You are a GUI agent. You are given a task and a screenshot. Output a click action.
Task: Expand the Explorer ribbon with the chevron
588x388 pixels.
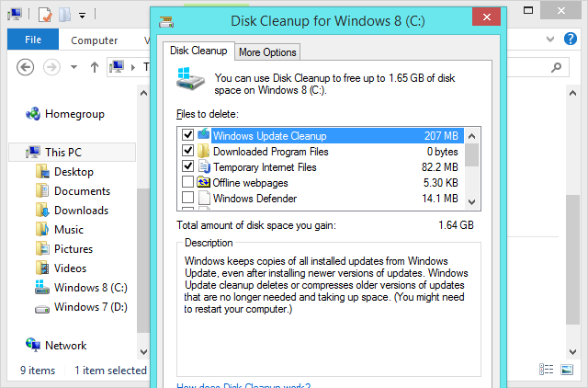(x=550, y=39)
